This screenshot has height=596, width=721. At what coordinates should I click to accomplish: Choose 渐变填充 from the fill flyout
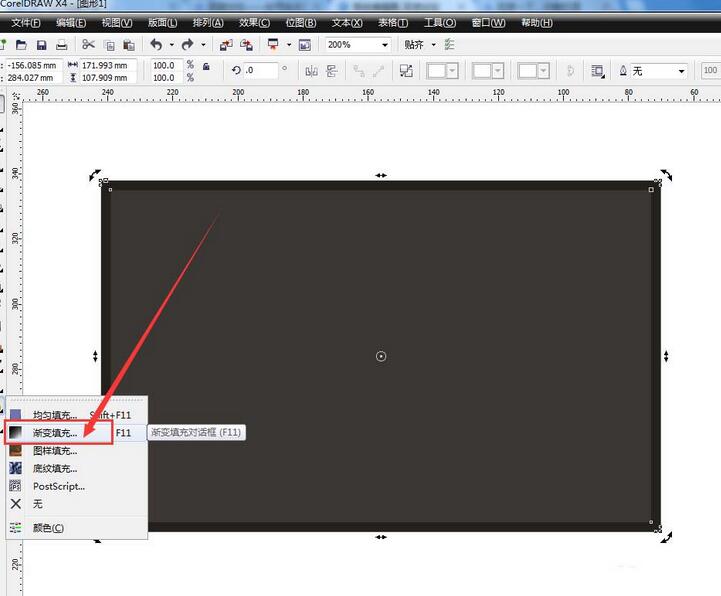pos(54,433)
